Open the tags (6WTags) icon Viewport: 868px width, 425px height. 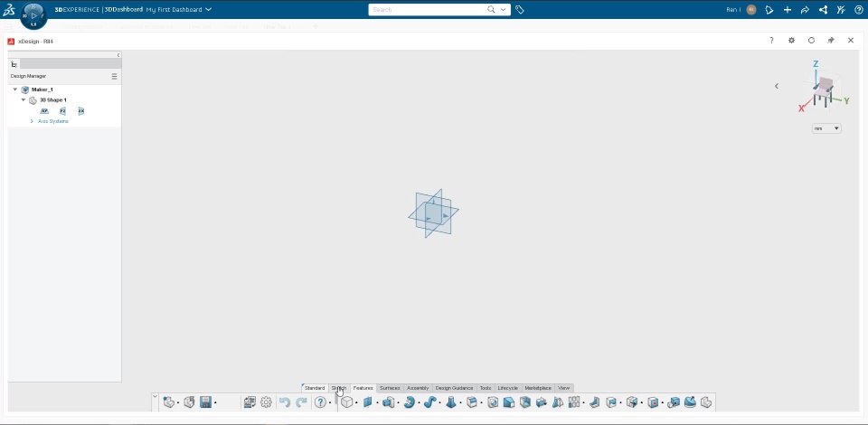tap(519, 9)
